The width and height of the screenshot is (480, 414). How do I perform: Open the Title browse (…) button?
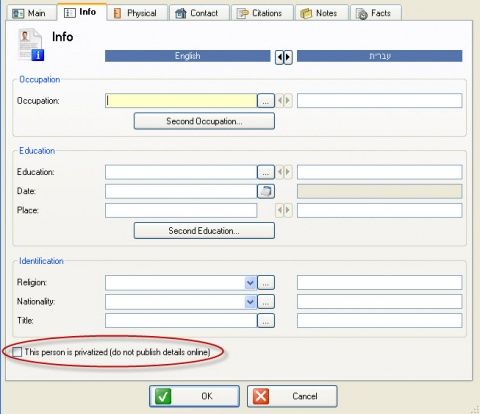(x=266, y=321)
